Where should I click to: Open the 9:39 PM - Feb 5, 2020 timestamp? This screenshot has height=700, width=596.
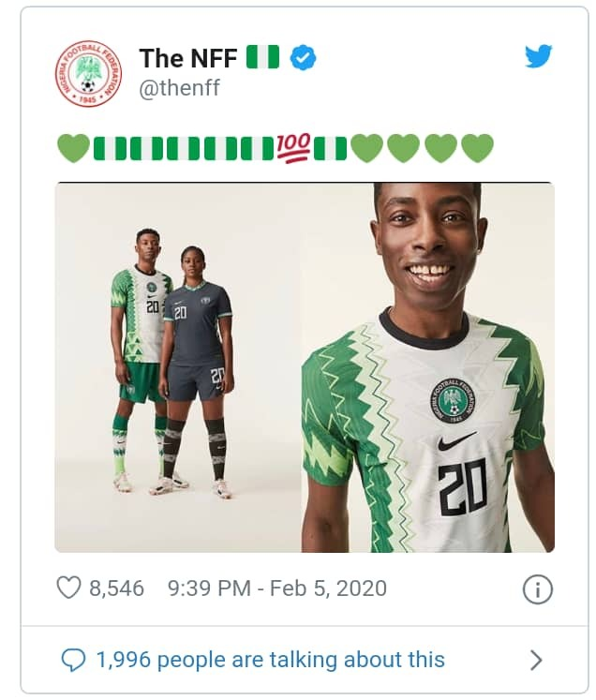[276, 588]
